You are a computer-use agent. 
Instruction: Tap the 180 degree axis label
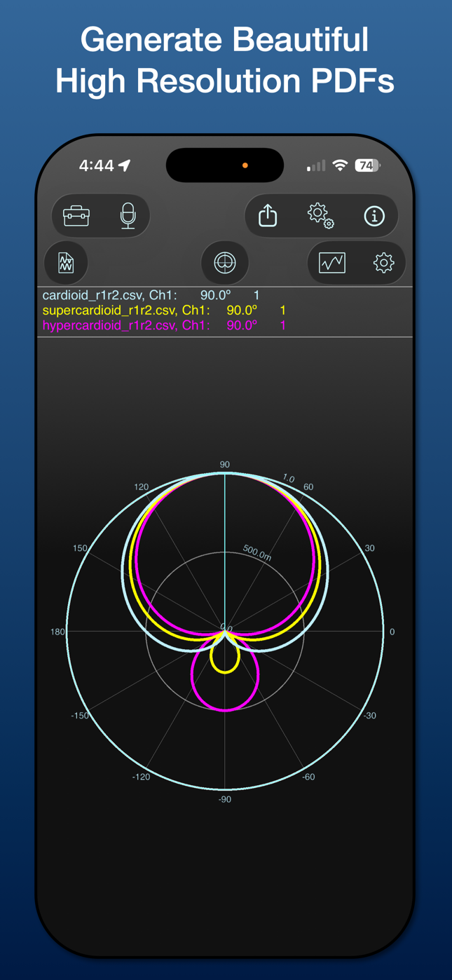(57, 632)
